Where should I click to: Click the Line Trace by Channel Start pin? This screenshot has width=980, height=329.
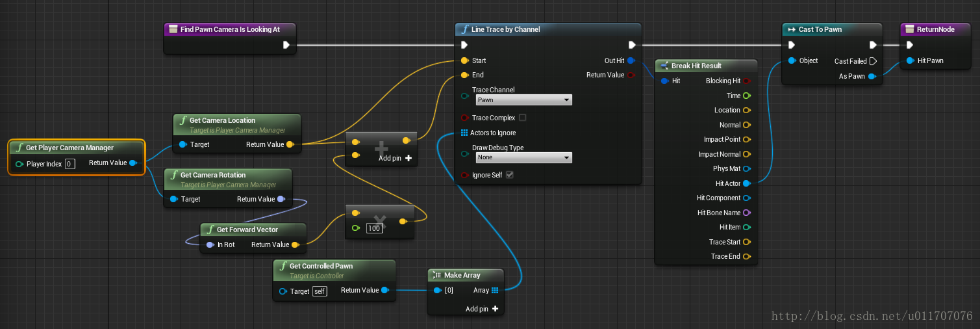(x=464, y=60)
